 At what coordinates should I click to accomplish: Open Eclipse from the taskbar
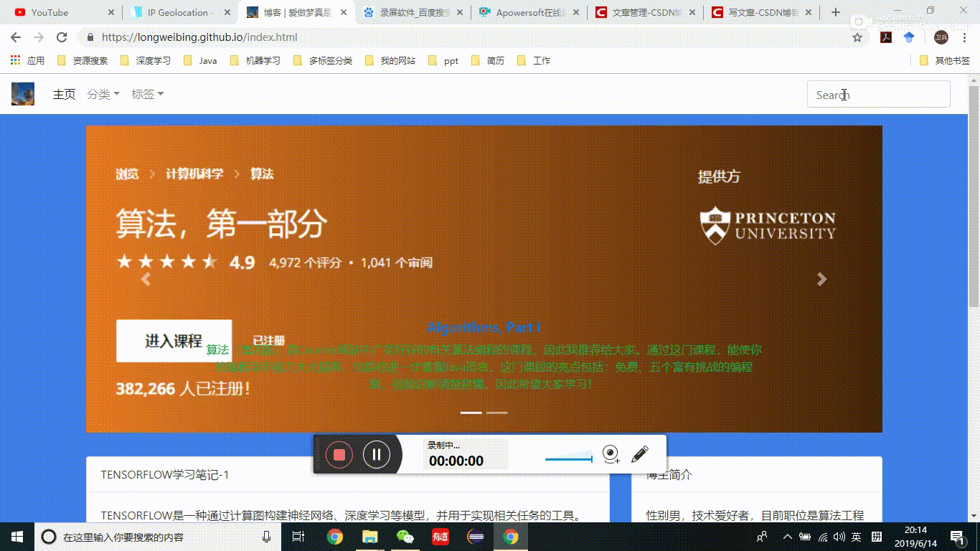[x=475, y=537]
